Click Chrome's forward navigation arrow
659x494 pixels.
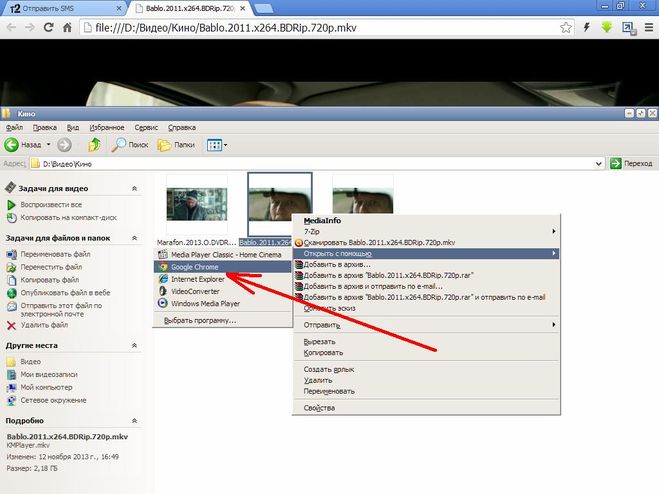pyautogui.click(x=30, y=28)
